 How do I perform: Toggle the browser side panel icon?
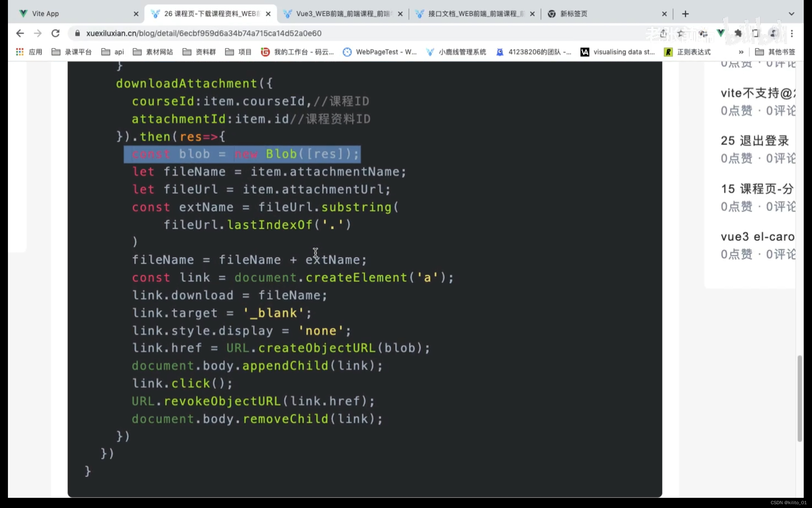coord(755,33)
